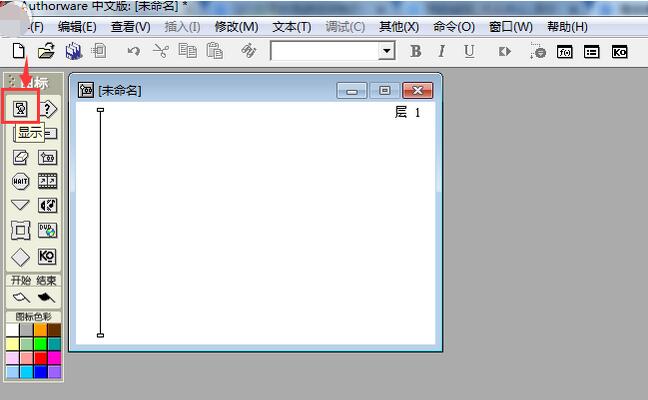Open the Control Panel toolbar icon
This screenshot has height=400, width=648.
coord(538,52)
